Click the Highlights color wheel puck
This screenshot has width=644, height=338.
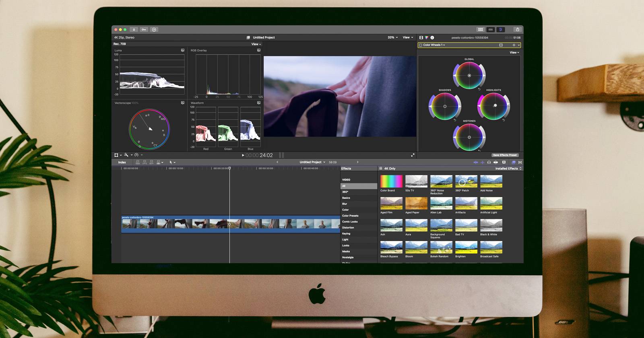point(495,105)
